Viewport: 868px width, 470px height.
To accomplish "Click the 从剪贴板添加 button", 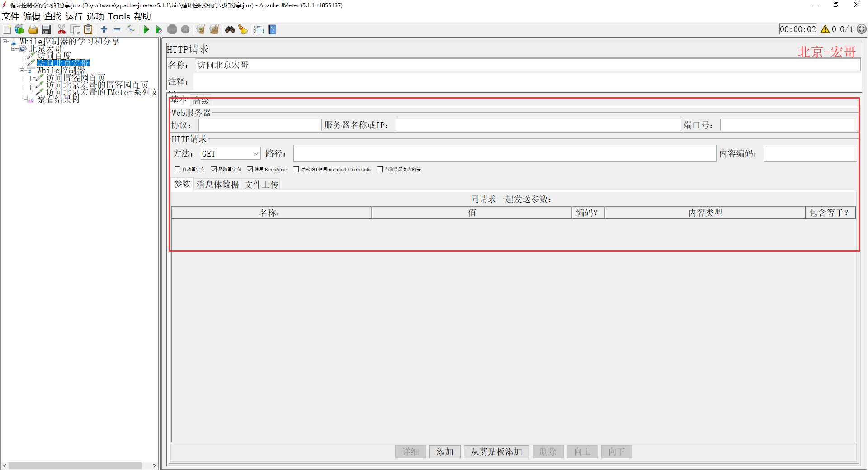I will click(496, 451).
